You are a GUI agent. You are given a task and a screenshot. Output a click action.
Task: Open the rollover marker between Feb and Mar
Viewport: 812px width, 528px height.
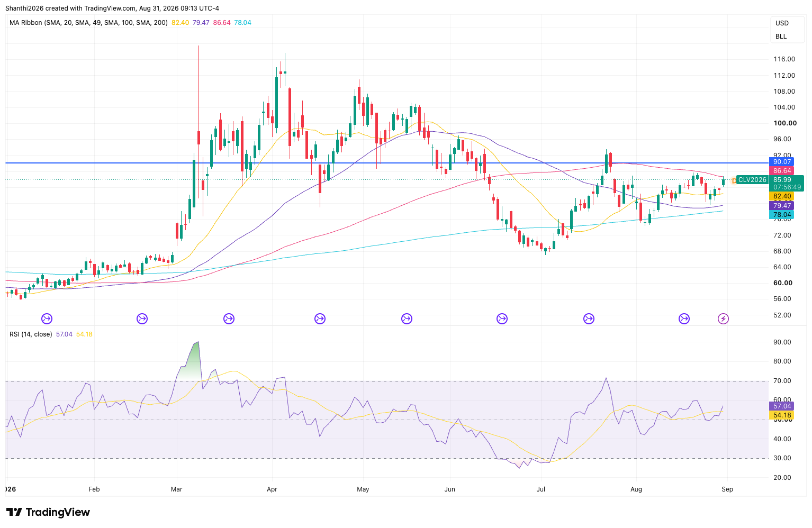142,318
